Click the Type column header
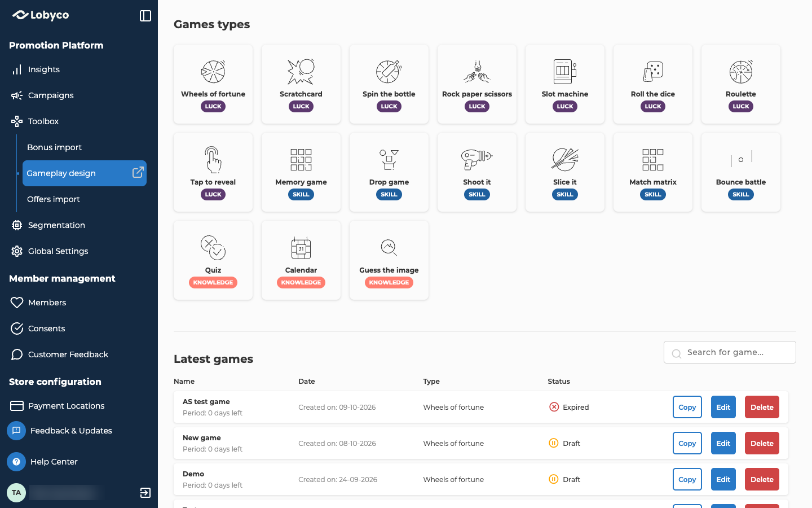The height and width of the screenshot is (508, 812). coord(431,382)
